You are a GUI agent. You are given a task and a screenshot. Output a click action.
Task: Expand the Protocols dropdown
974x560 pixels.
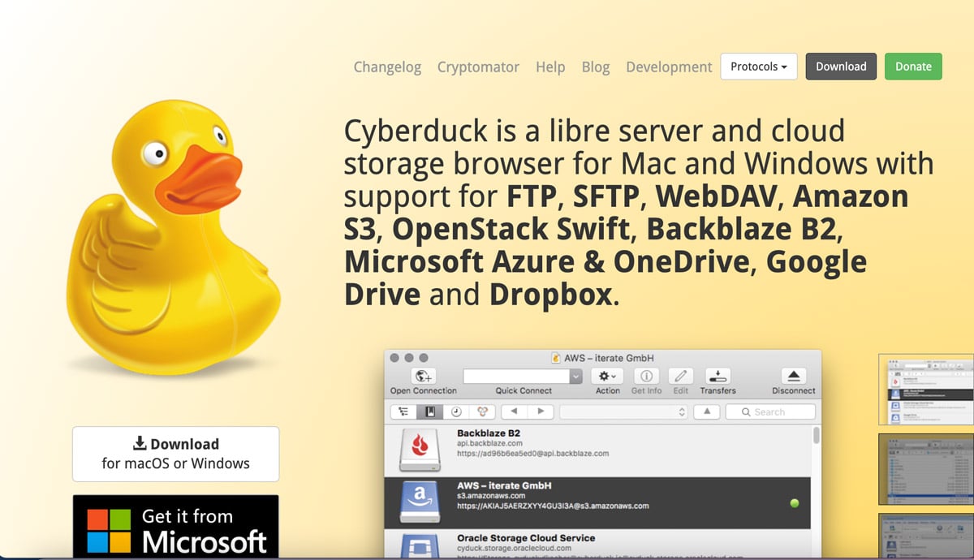pyautogui.click(x=759, y=67)
